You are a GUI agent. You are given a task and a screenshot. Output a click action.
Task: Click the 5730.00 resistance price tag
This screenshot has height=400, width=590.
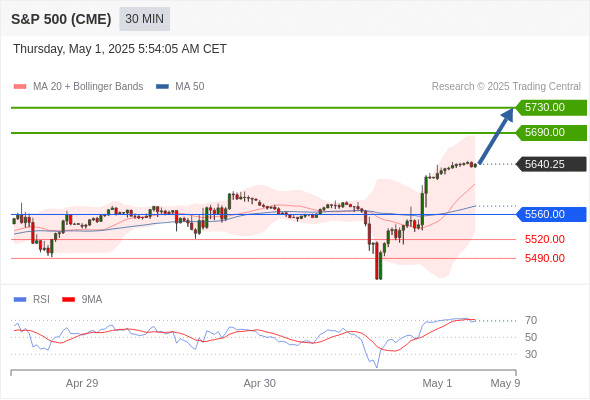[x=551, y=108]
